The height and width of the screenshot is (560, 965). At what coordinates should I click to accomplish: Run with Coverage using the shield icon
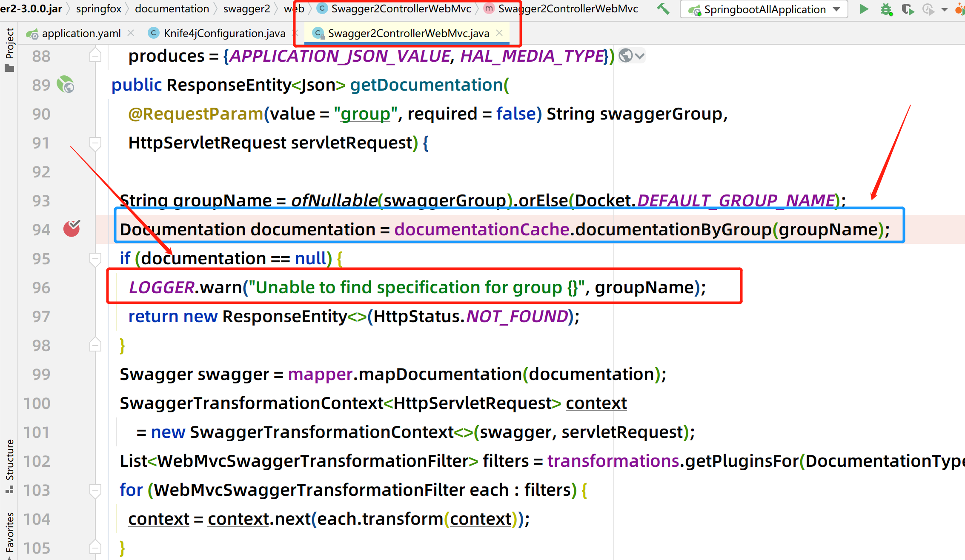pos(908,9)
